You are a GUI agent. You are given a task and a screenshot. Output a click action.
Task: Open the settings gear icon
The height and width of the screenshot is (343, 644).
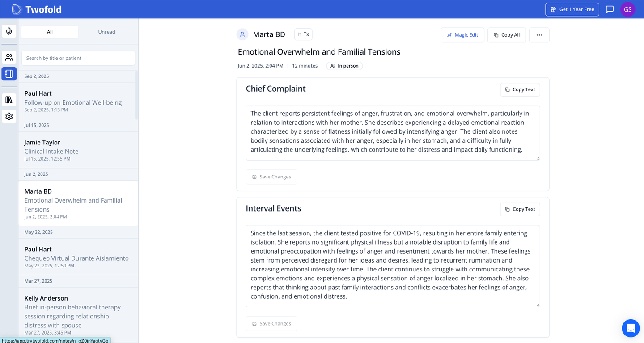point(9,116)
